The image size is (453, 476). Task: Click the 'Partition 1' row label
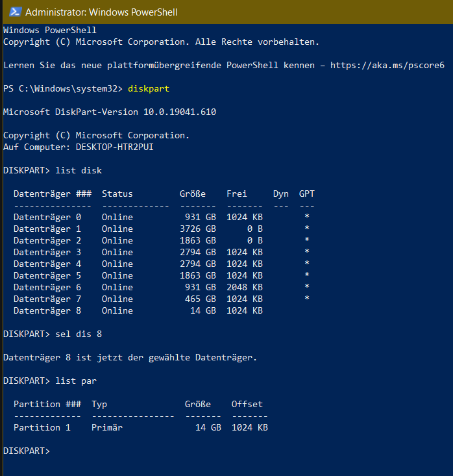pos(42,427)
